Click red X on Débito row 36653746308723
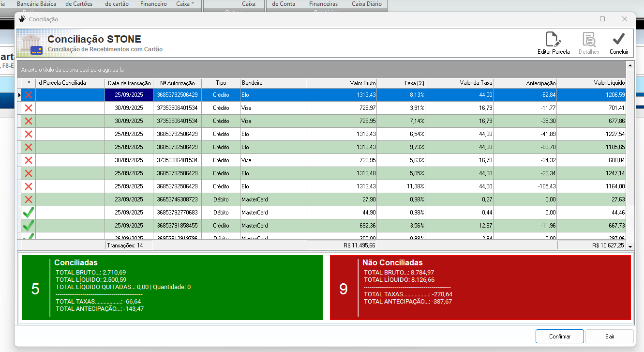644x352 pixels. pos(29,199)
